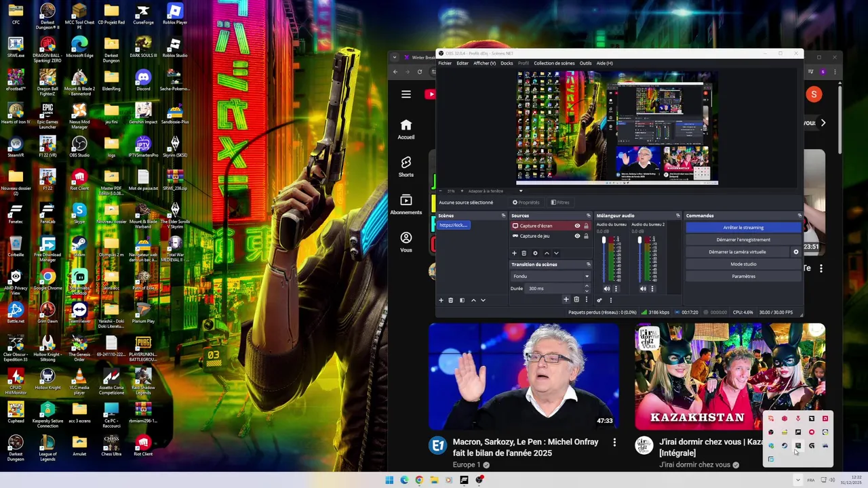868x488 pixels.
Task: Move source down in Sources toolbar
Action: tap(556, 253)
